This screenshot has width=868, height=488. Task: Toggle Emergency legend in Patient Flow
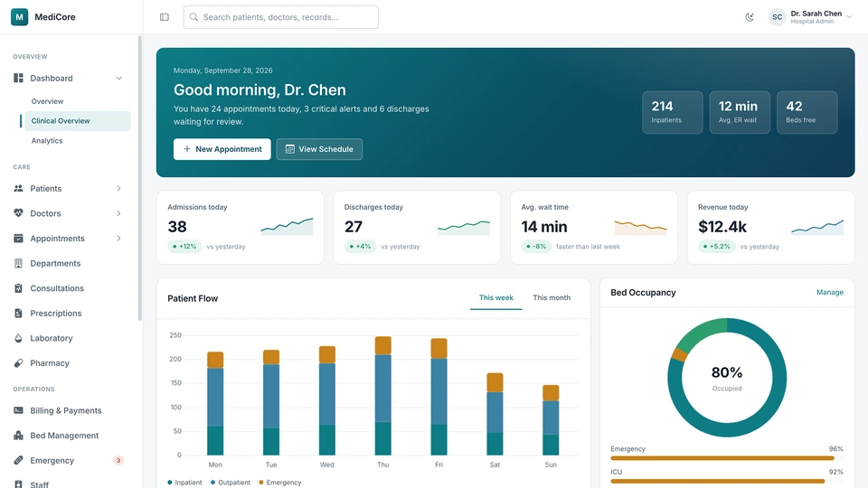click(x=280, y=483)
